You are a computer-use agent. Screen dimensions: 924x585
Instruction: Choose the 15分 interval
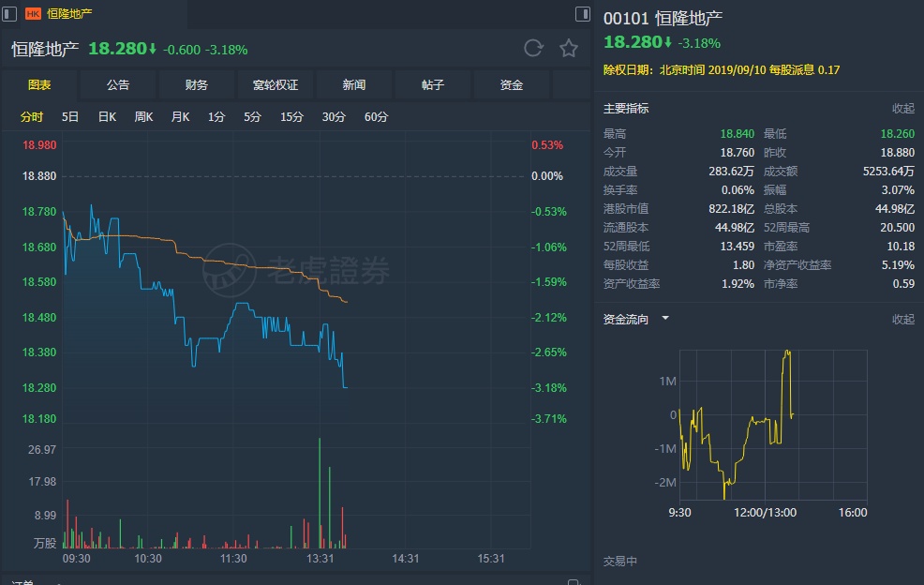pos(291,117)
